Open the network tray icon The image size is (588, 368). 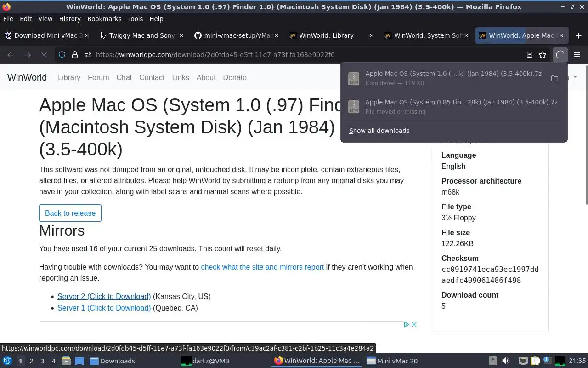(523, 361)
